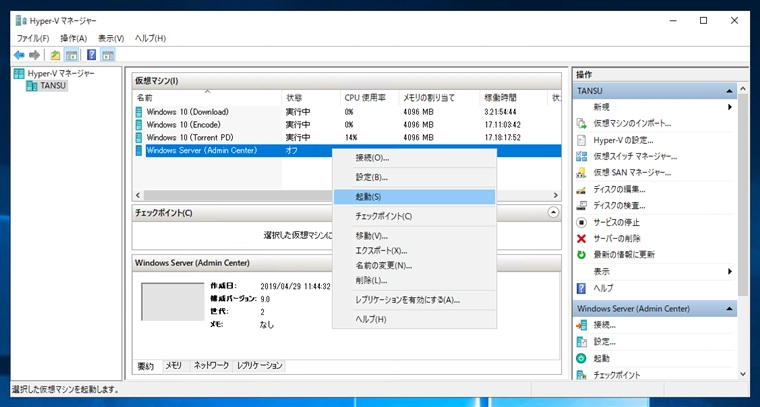Choose 起動(S) in context menu

[x=414, y=197]
